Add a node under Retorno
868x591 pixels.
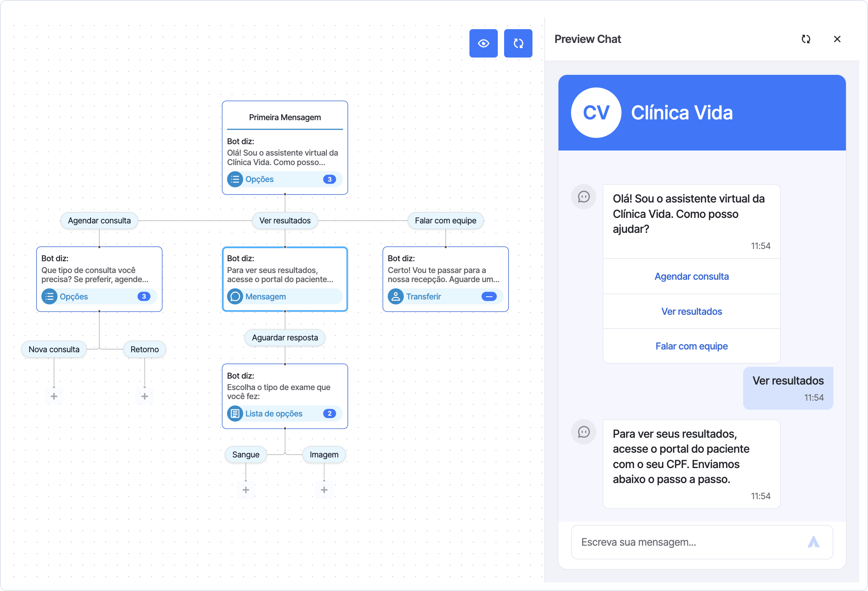[x=145, y=396]
